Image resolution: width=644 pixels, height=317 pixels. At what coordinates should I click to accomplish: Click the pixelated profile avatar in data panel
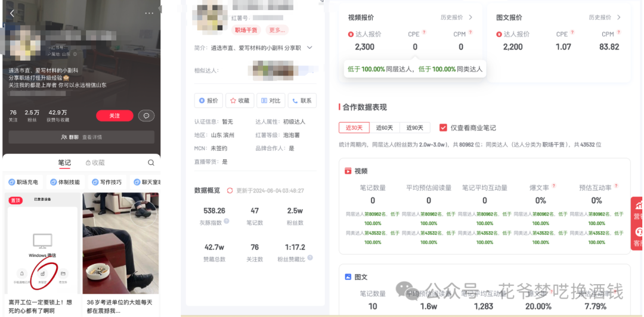click(209, 16)
